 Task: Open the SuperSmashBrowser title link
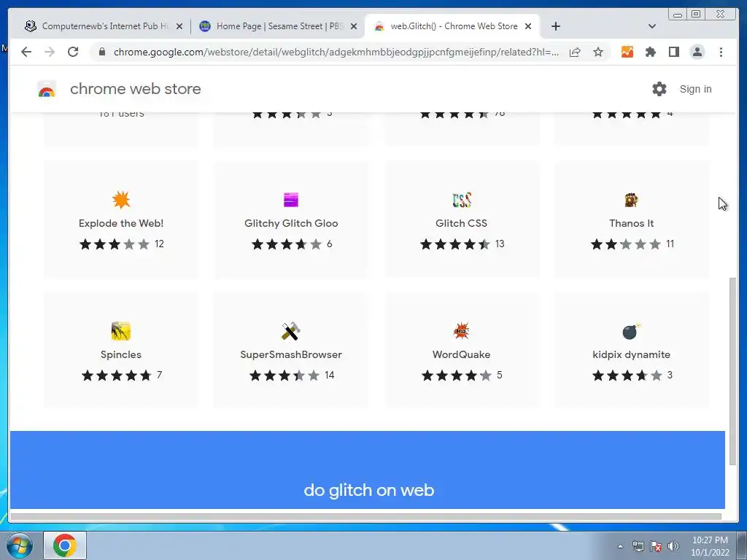pyautogui.click(x=291, y=354)
